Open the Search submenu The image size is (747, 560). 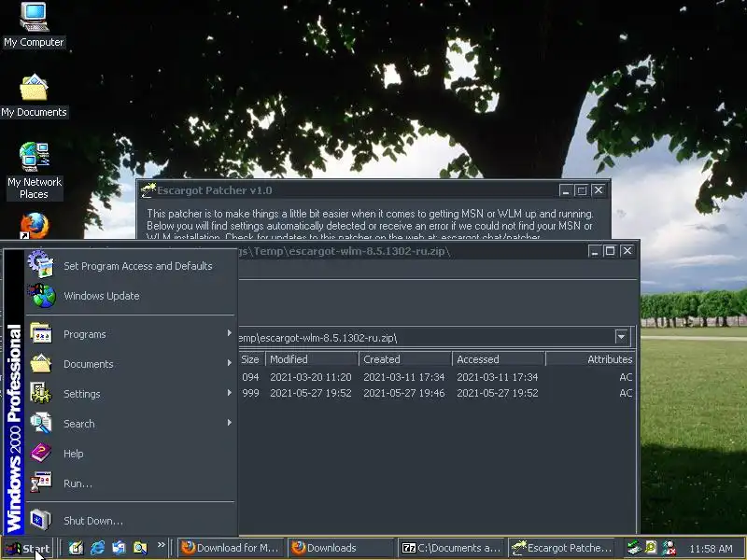pos(131,424)
